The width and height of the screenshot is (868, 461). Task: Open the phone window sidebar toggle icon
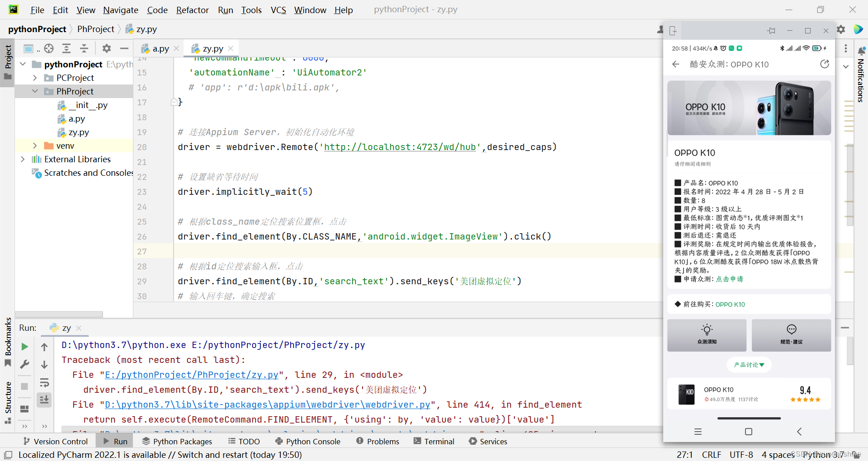point(673,31)
